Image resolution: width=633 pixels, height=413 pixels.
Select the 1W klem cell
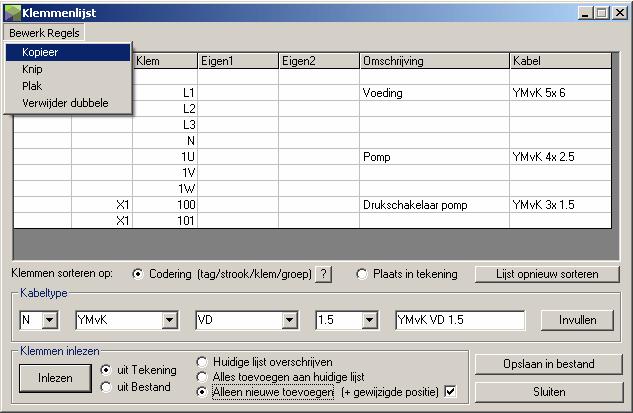pyautogui.click(x=165, y=189)
